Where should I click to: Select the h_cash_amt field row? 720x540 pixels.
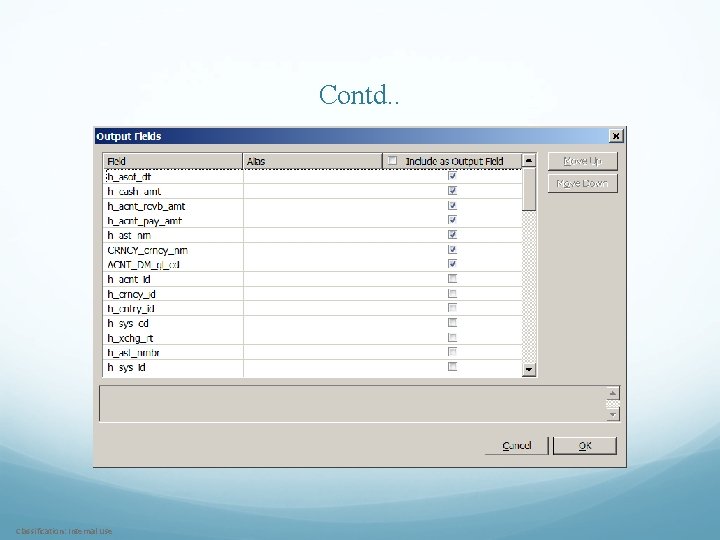[313, 191]
